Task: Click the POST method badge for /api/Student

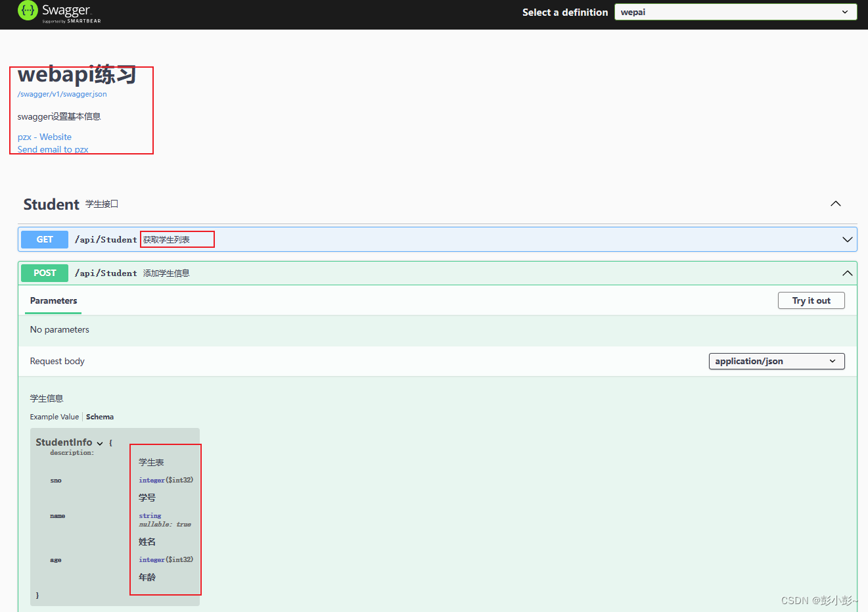Action: 45,273
